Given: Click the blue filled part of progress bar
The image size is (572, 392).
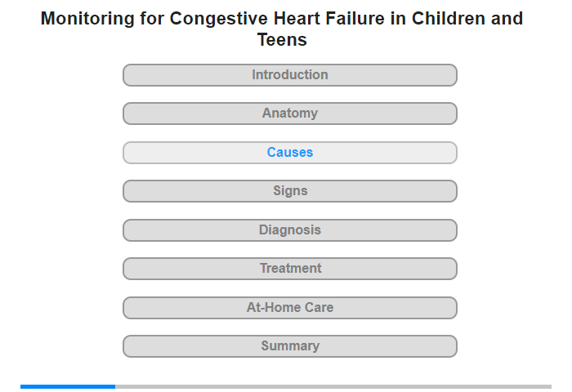Looking at the screenshot, I should (68, 386).
